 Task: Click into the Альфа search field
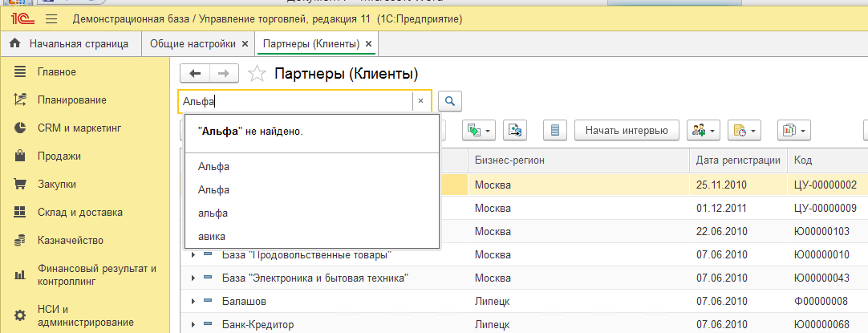coord(295,101)
